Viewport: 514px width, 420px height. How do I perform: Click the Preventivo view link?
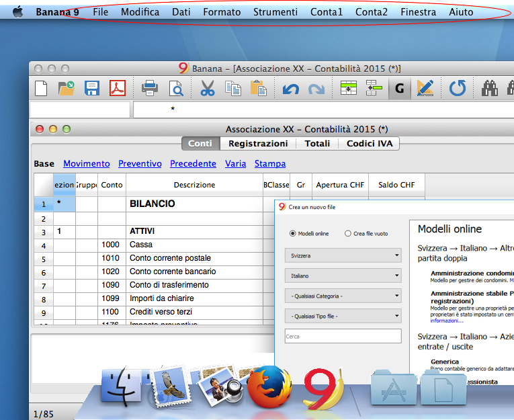pyautogui.click(x=140, y=163)
